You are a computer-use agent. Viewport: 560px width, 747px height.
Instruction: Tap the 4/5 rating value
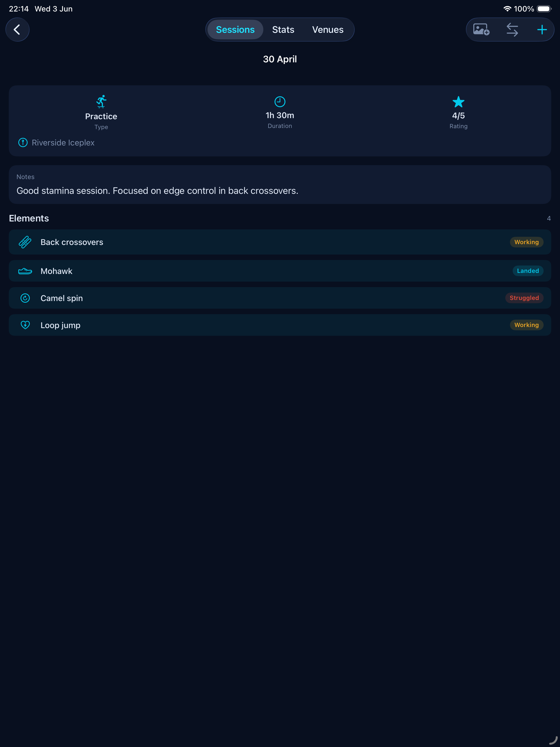[x=458, y=116]
